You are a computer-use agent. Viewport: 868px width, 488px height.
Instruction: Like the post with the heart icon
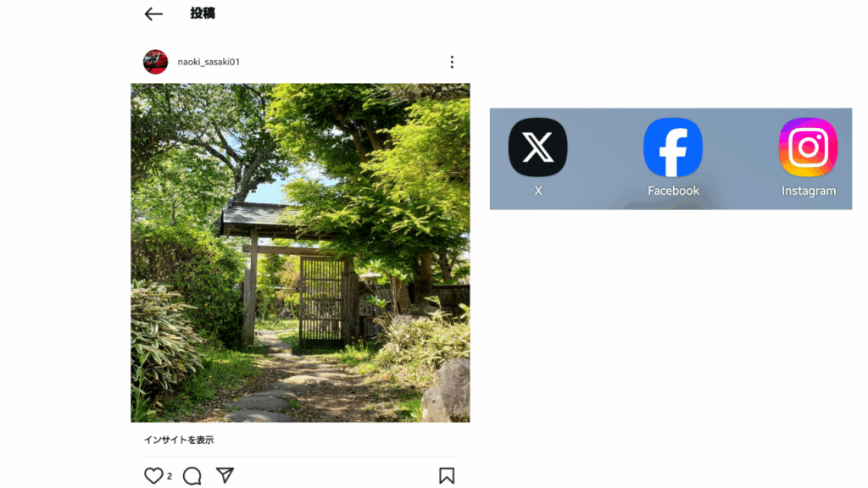(x=153, y=475)
